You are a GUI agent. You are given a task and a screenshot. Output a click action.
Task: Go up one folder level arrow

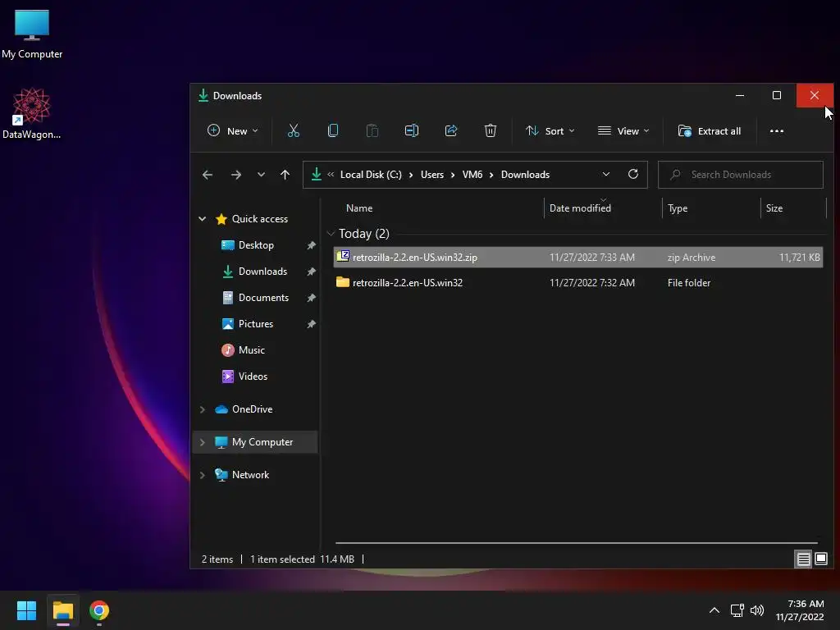coord(285,175)
